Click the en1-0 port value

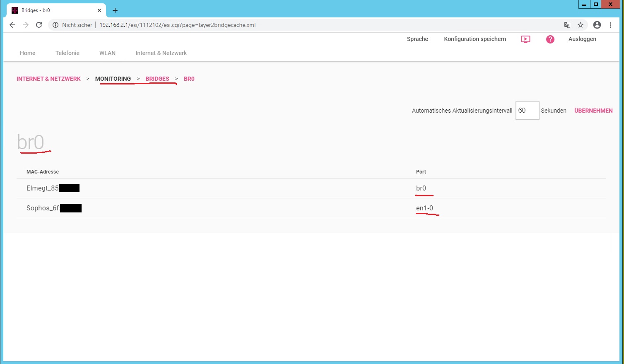(424, 208)
